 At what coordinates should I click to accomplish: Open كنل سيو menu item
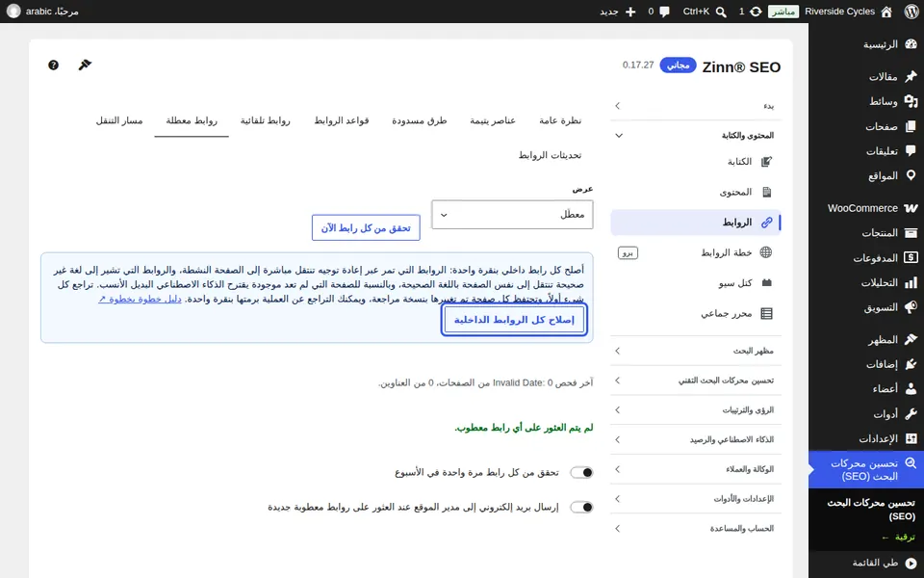click(x=696, y=283)
